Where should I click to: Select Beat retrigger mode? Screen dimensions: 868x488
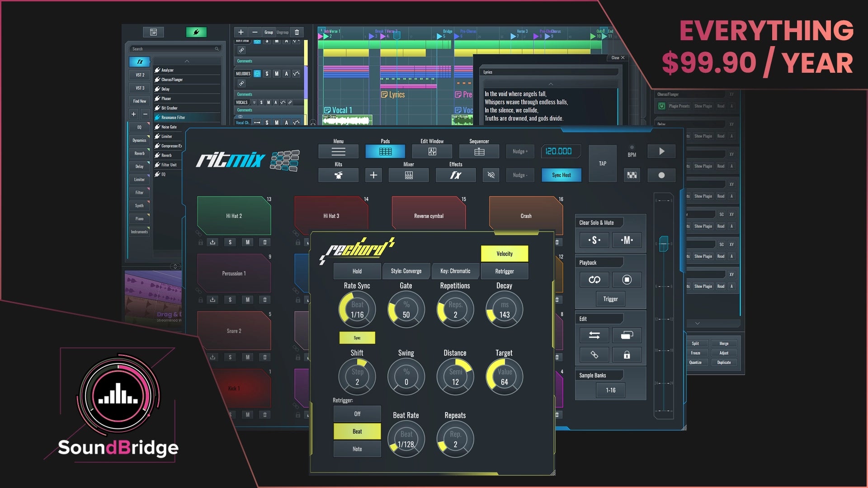pos(357,432)
